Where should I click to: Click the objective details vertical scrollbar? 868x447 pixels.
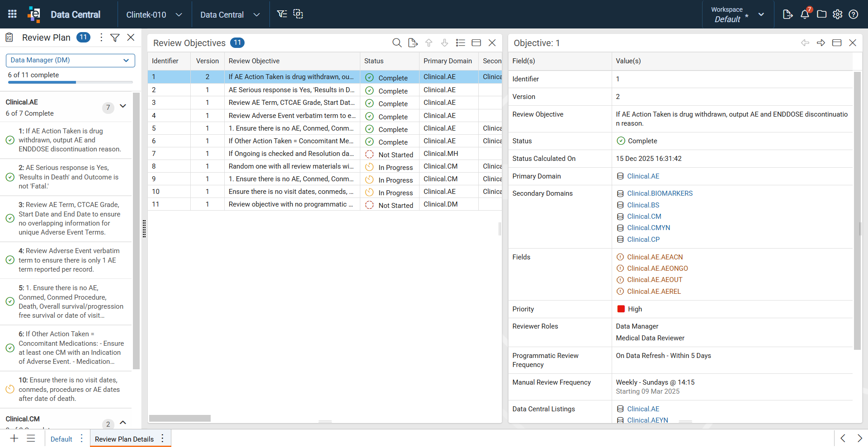[x=857, y=211]
